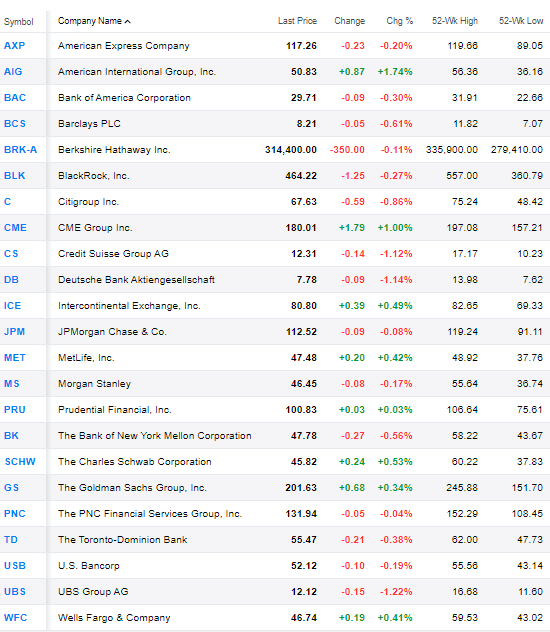
Task: Open the JPM ticker symbol link
Action: click(x=15, y=332)
